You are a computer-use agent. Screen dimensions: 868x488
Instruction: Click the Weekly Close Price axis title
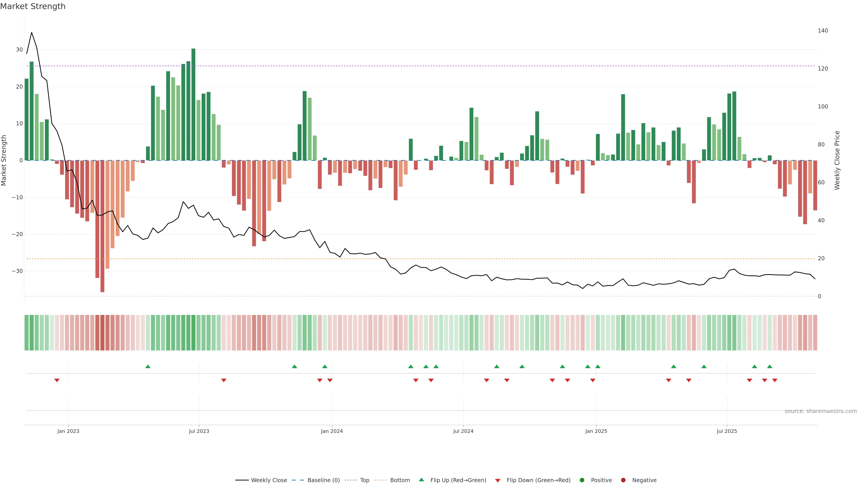[x=837, y=160]
